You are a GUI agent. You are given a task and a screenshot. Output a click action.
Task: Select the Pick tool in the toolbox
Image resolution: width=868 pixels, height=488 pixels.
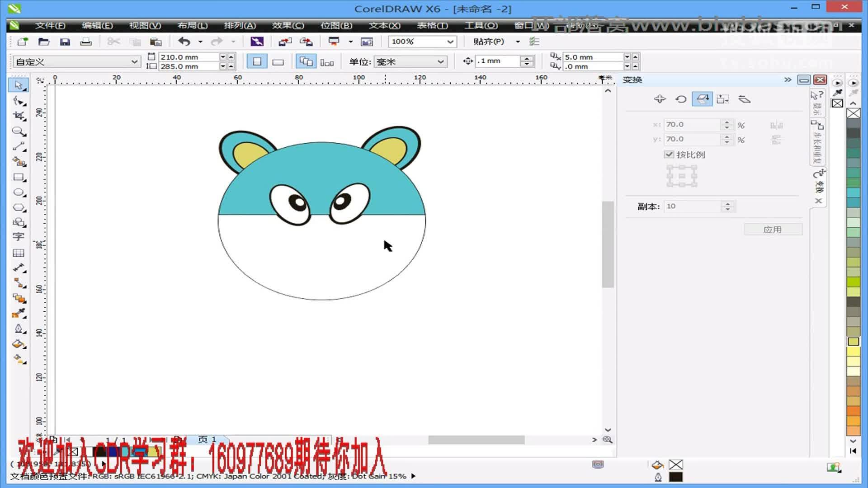[x=18, y=84]
